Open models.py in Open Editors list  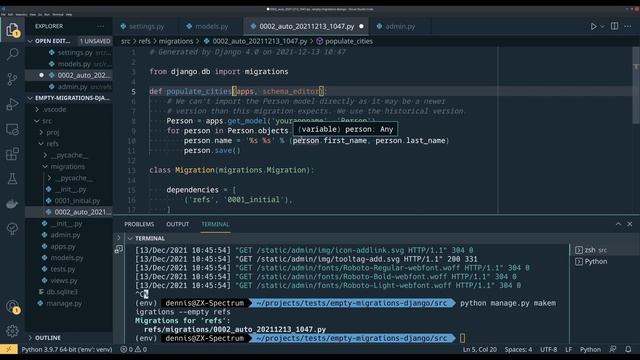69,64
